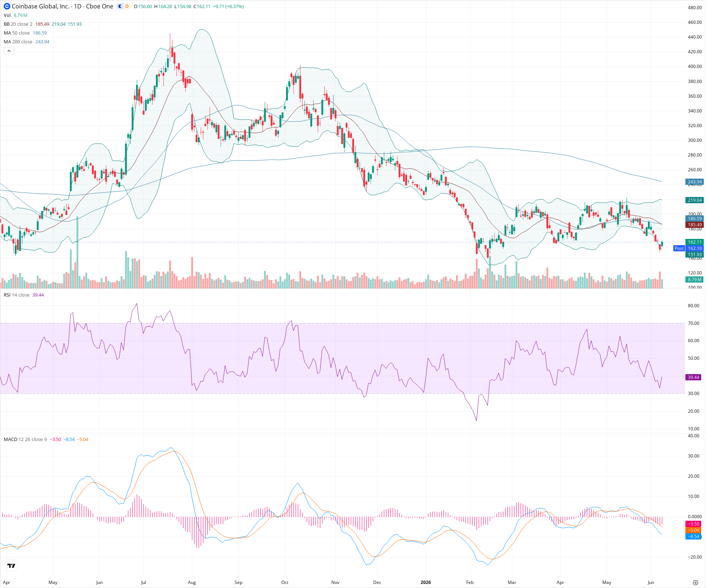Viewport: 706px width, 588px height.
Task: Click the 300.00 price scale label
Action: [x=695, y=140]
